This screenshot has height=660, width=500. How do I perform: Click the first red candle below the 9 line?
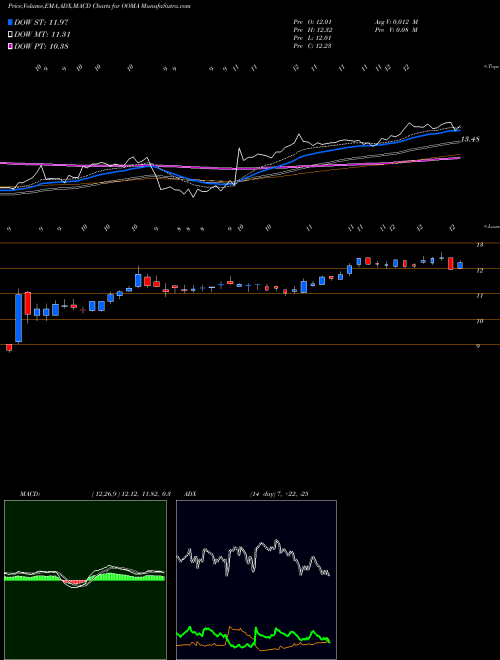point(9,347)
